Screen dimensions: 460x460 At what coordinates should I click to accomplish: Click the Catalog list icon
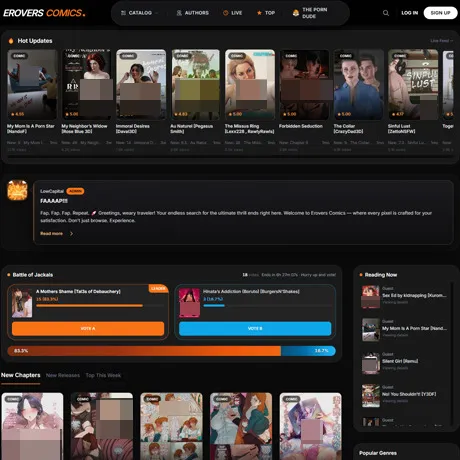pos(123,13)
